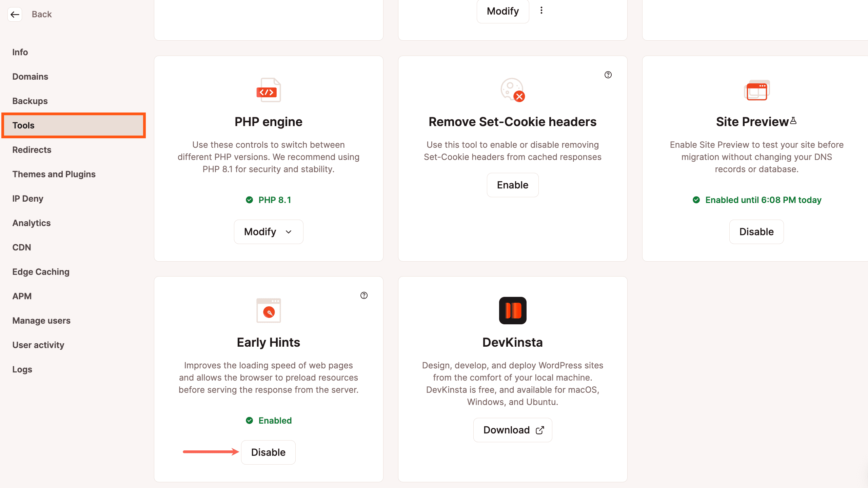868x488 pixels.
Task: Click the help circle icon on Early Hints
Action: pos(364,296)
